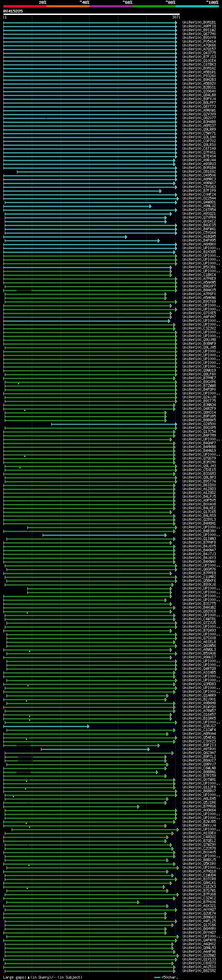Viewport: 222px width, 980px height.
Task: Click hit label UniRef100_Q7XPR4
Action: (x=199, y=218)
